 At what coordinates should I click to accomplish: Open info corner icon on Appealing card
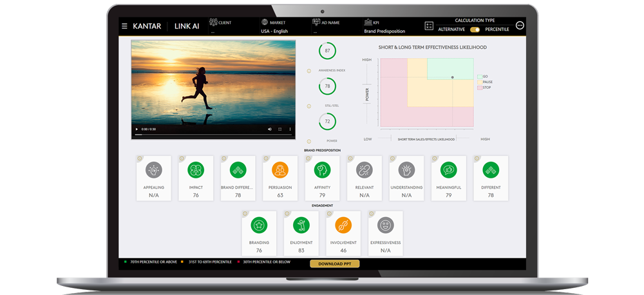coord(140,158)
